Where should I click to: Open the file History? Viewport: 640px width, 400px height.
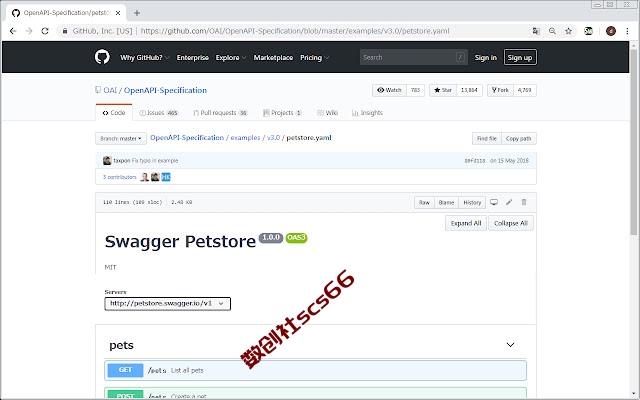pos(472,202)
